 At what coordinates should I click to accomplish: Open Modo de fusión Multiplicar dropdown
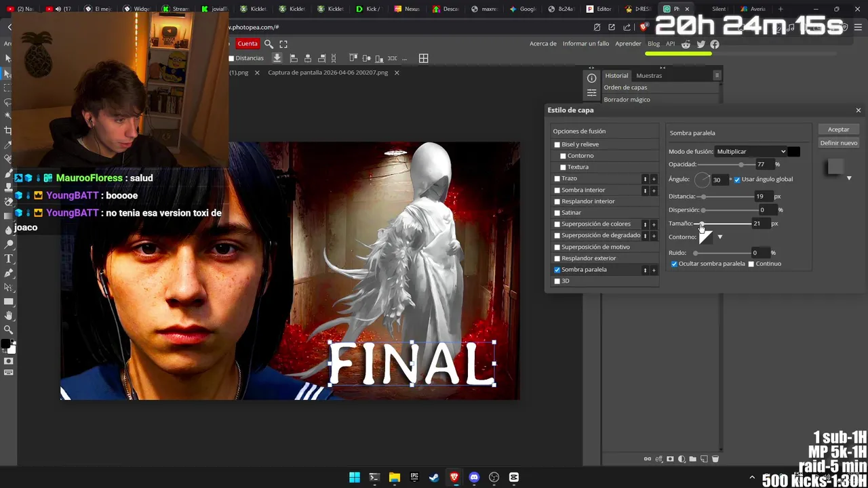tap(751, 152)
